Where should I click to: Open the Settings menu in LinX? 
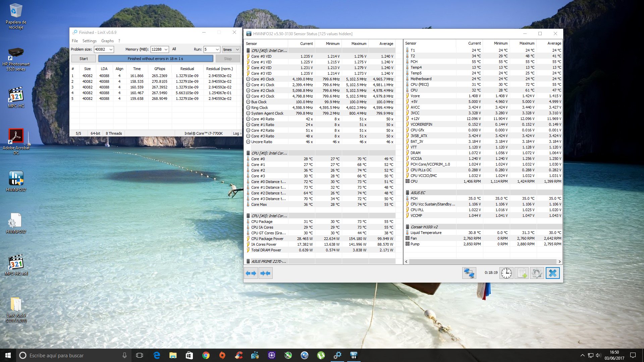tap(90, 41)
